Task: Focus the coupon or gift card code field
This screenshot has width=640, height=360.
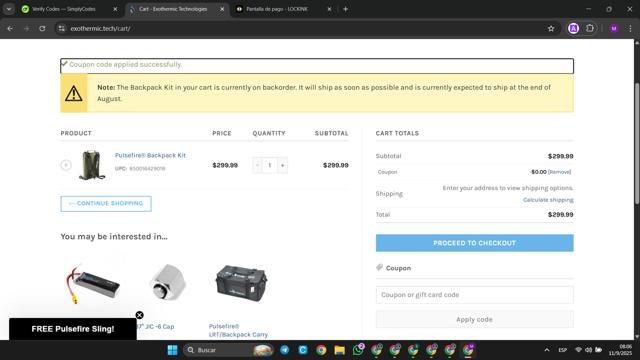Action: point(474,295)
